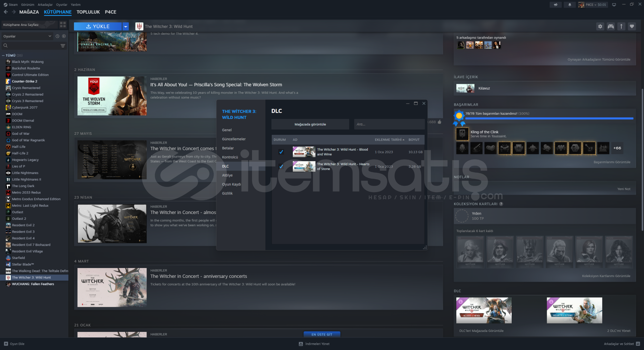Go back with the left navigation arrow
This screenshot has height=350, width=644.
click(x=6, y=12)
